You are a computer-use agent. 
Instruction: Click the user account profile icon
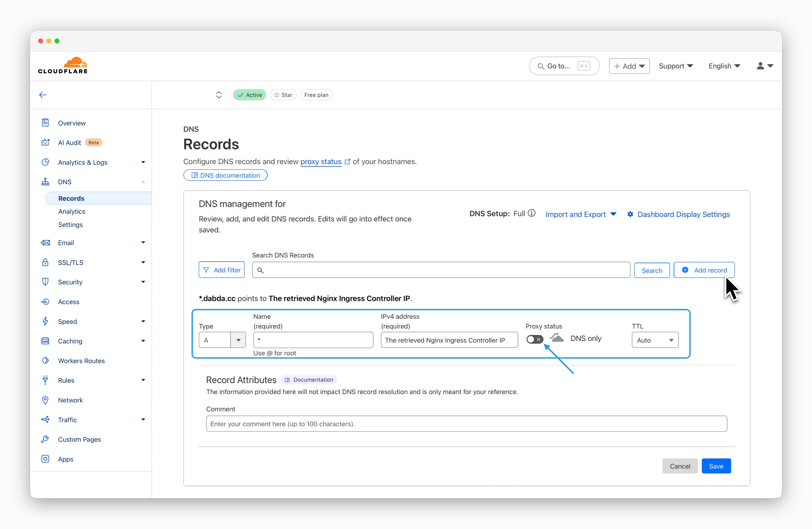(x=761, y=66)
